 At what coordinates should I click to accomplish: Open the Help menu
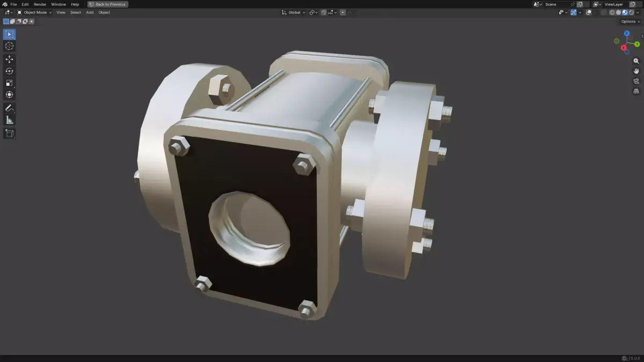pyautogui.click(x=75, y=4)
